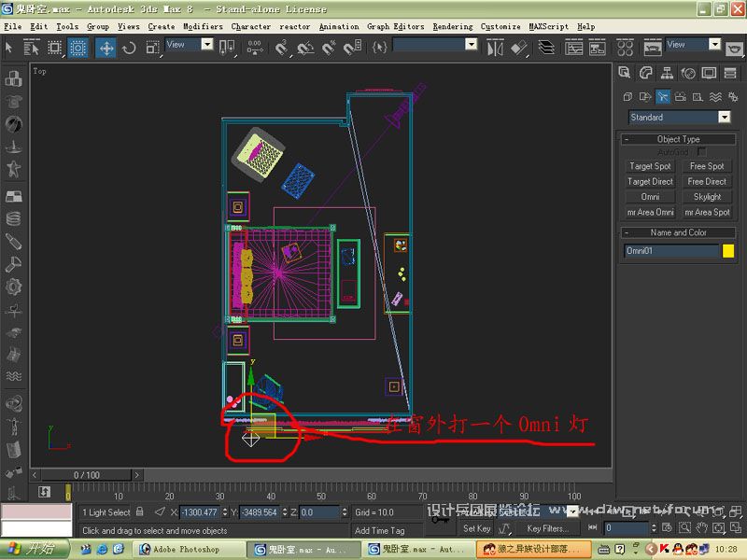747x560 pixels.
Task: Activate the Select and Rotate tool
Action: click(x=129, y=48)
